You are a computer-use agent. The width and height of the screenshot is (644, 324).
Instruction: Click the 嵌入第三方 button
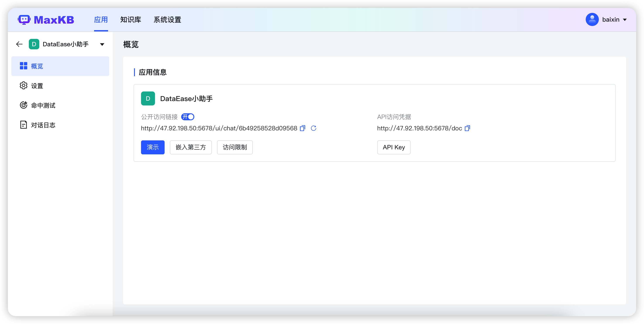(191, 147)
